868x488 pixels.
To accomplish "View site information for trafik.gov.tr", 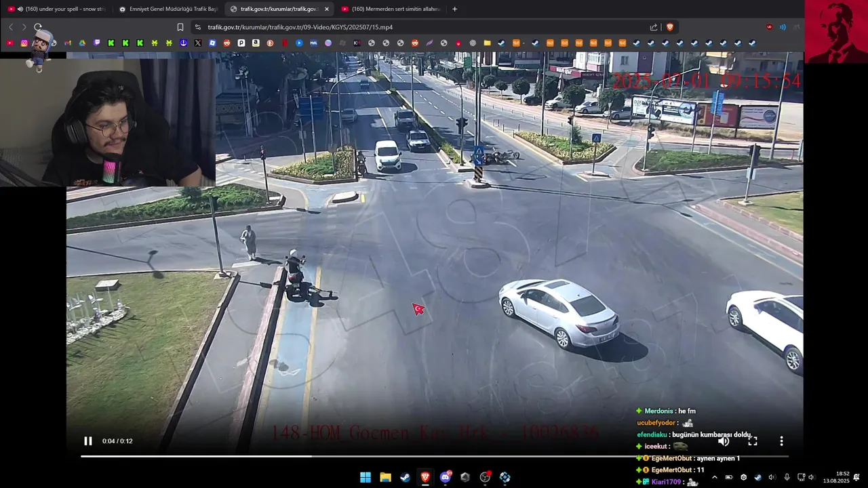I will [197, 27].
